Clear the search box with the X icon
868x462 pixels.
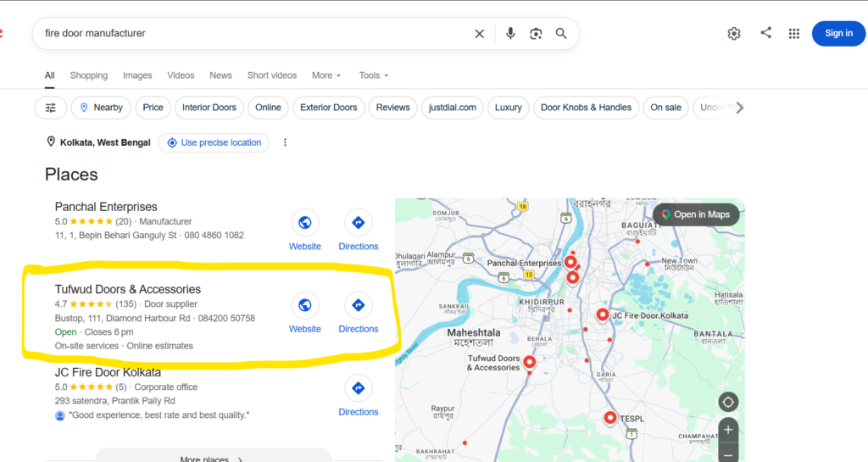[x=480, y=34]
